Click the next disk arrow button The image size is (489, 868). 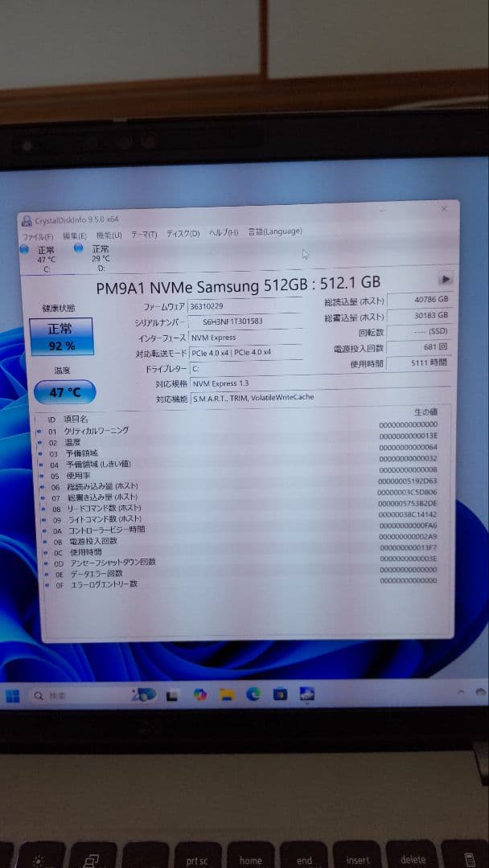(446, 278)
